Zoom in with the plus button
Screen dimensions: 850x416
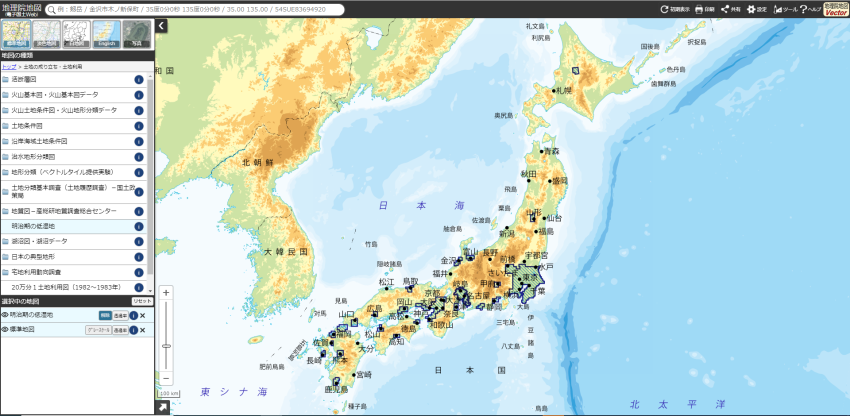(x=166, y=293)
